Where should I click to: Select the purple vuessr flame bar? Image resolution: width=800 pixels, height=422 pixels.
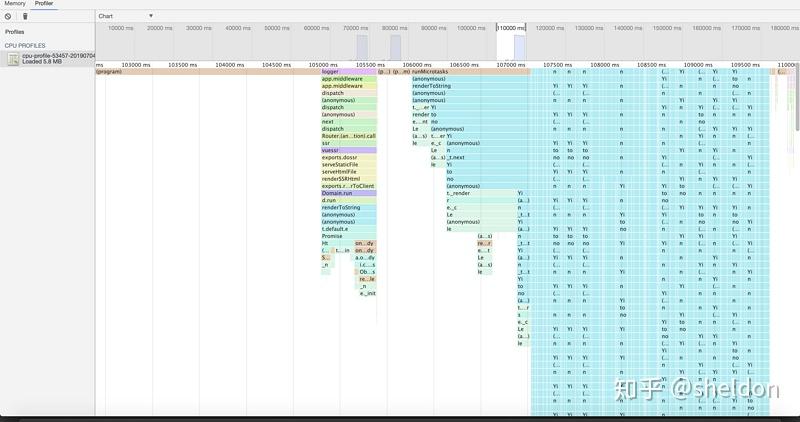[349, 151]
